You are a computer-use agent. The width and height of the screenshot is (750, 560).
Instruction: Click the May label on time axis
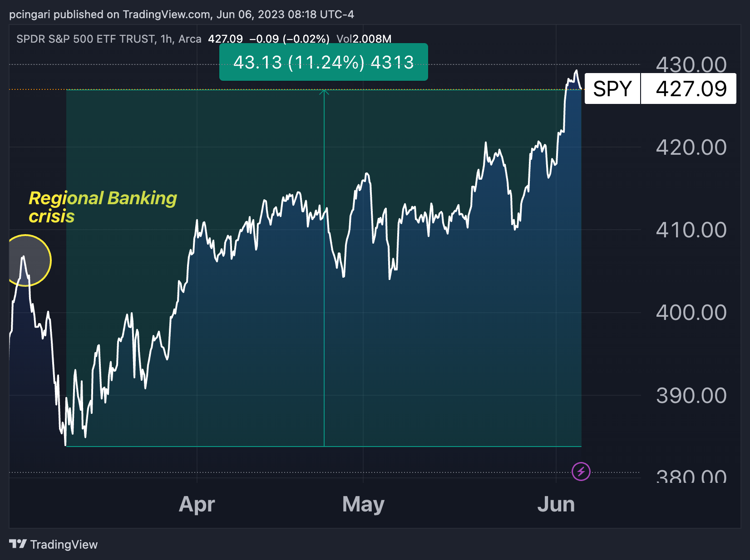pyautogui.click(x=363, y=504)
